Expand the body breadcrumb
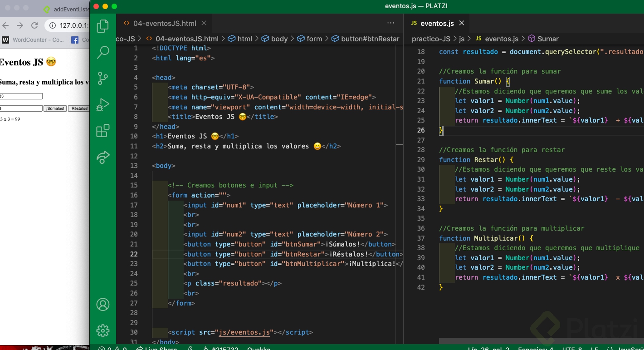 coord(274,39)
